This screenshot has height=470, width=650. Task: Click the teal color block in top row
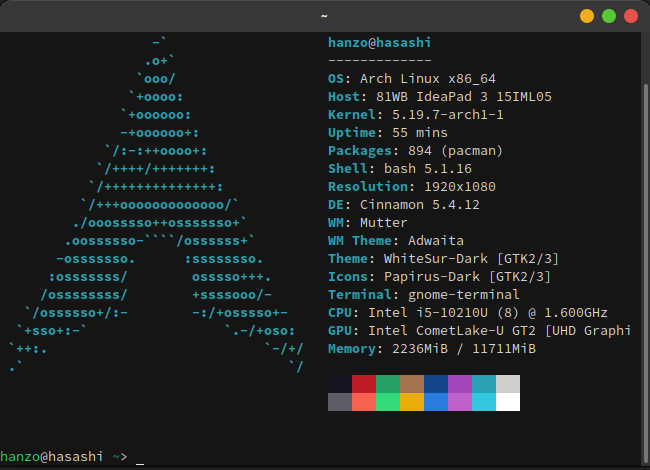pyautogui.click(x=484, y=384)
